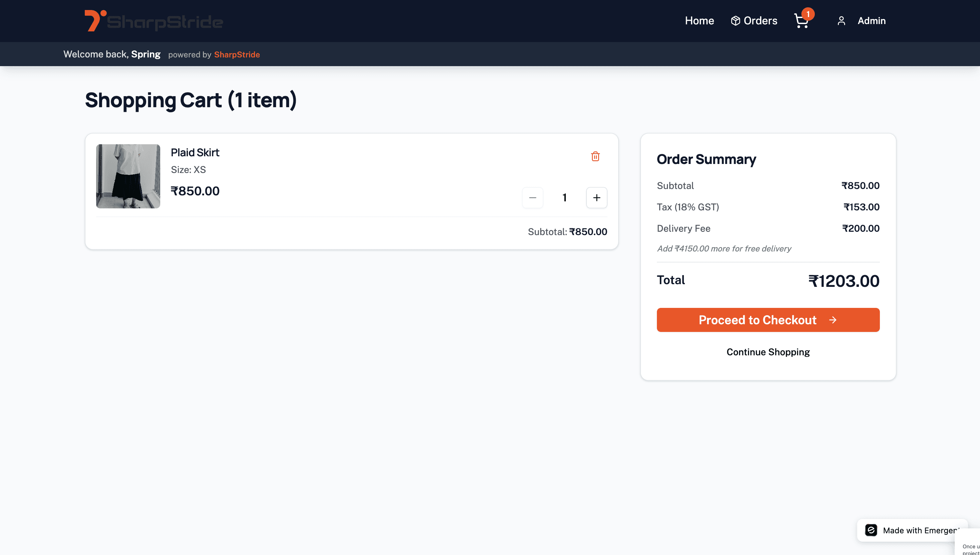980x555 pixels.
Task: Open the Plaid Skirt product thumbnail
Action: [128, 176]
